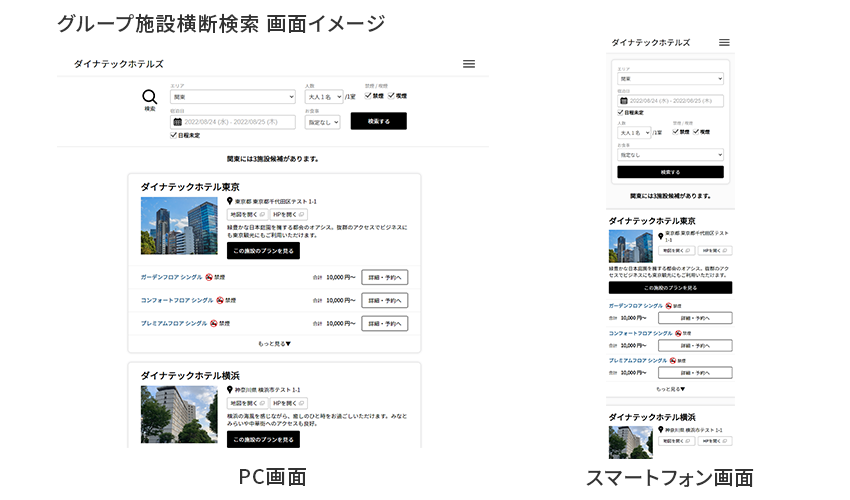
Task: Open the hamburger menu on the smartphone screen
Action: [x=724, y=42]
